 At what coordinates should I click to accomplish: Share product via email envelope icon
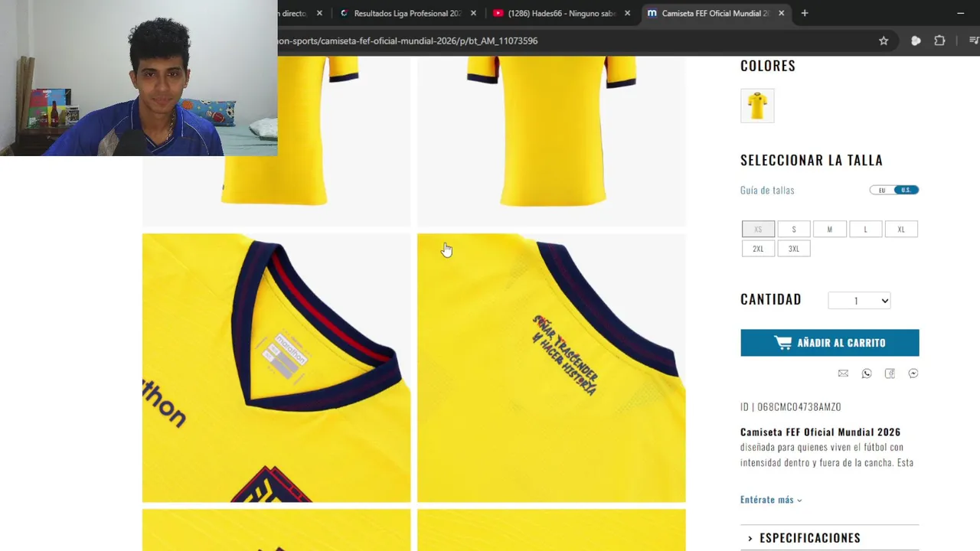[843, 373]
